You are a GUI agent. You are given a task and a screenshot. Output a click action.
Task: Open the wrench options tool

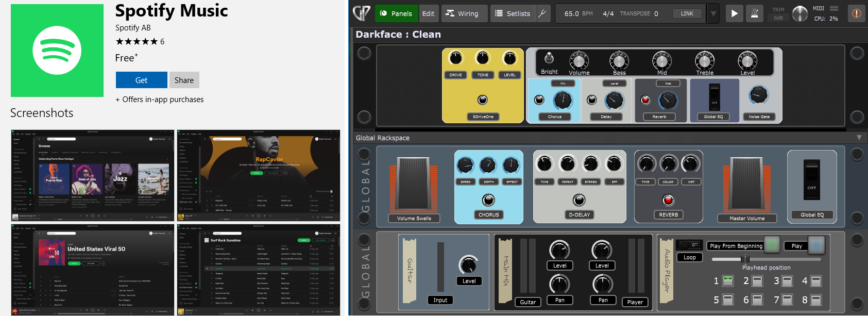pyautogui.click(x=542, y=13)
